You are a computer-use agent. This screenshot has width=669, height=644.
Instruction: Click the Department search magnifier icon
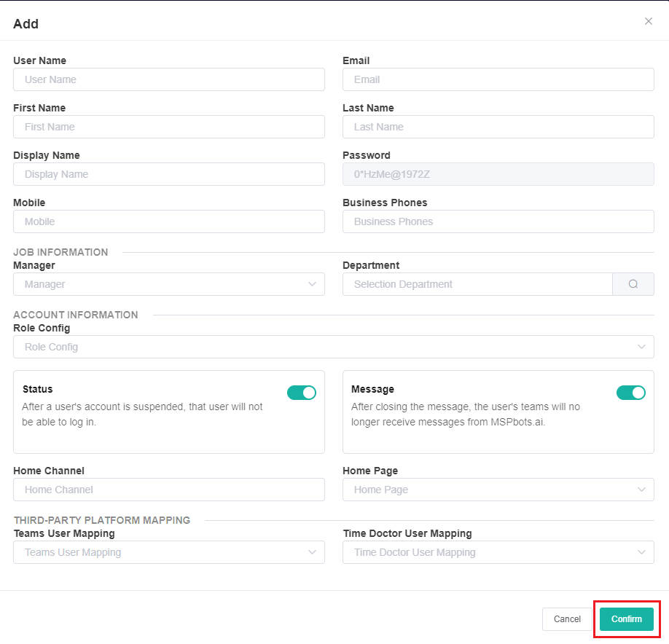pos(633,284)
